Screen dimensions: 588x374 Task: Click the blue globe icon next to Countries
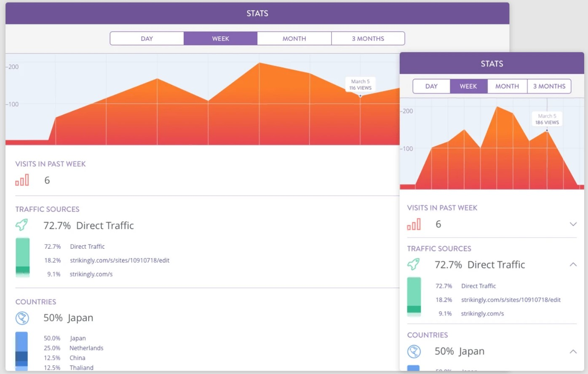coord(22,317)
